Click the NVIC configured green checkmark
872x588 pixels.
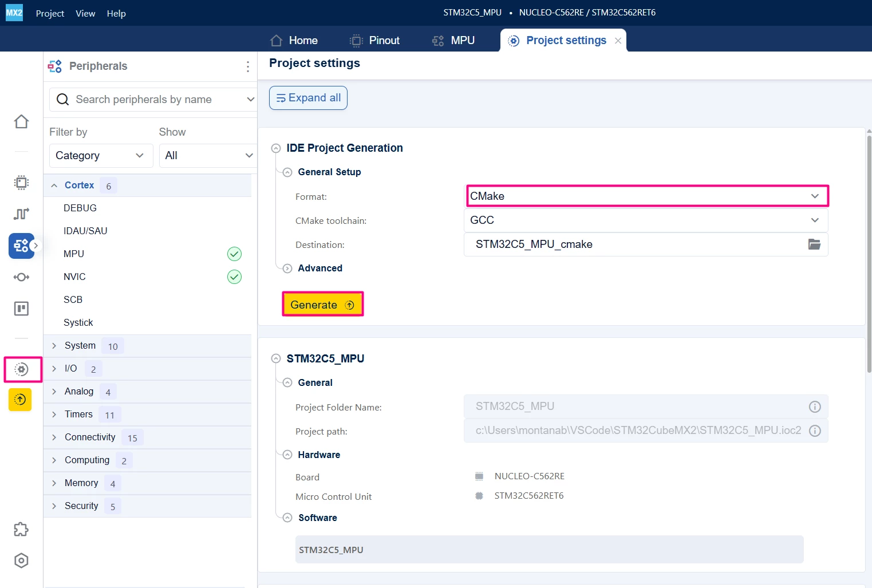234,277
